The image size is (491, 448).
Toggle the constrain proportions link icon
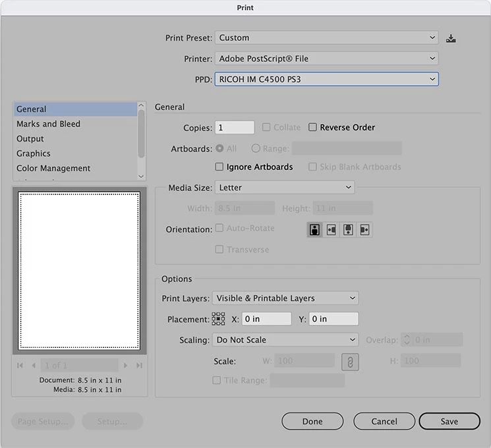350,362
